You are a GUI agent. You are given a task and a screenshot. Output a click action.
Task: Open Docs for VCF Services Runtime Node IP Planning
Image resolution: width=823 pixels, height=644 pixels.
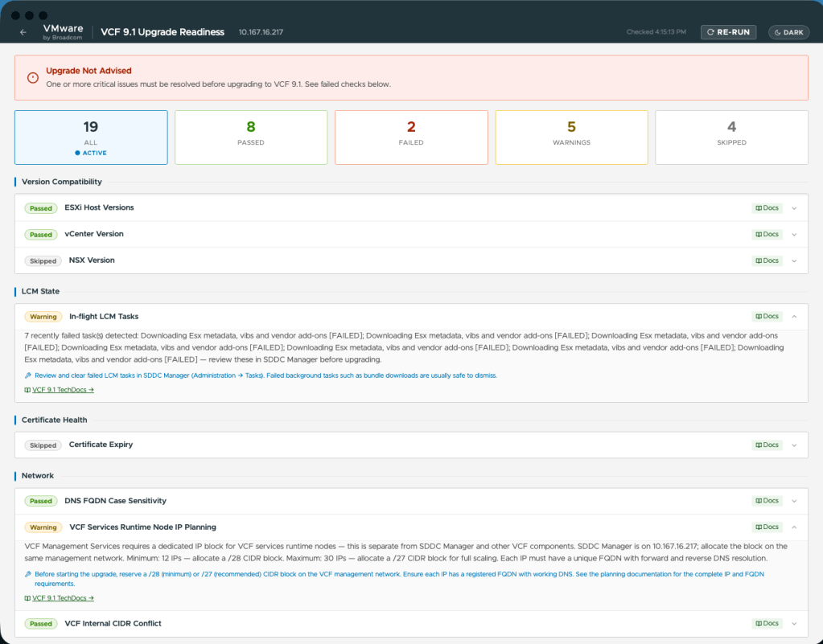(767, 527)
